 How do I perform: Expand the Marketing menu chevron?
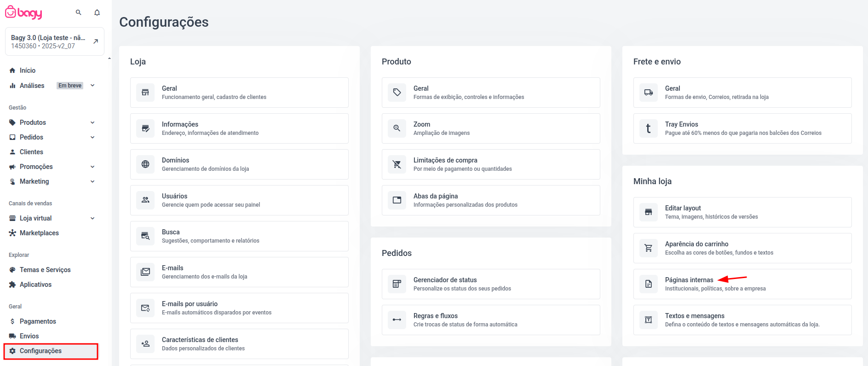coord(92,181)
